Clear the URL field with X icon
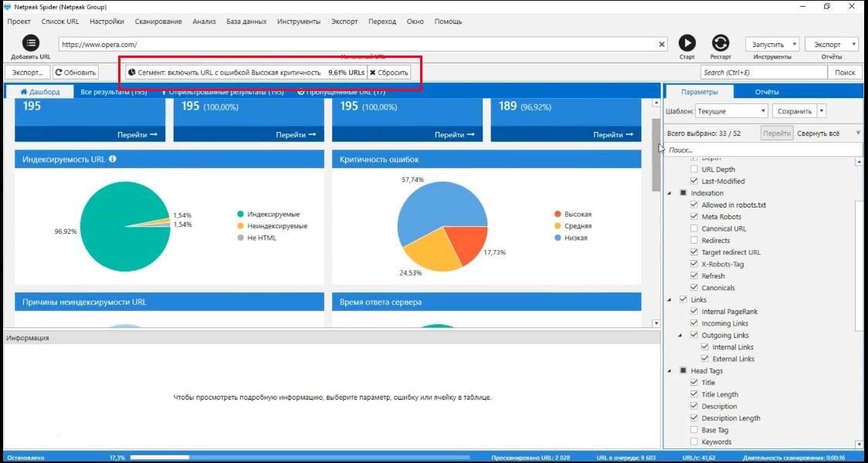868x463 pixels. tap(662, 45)
